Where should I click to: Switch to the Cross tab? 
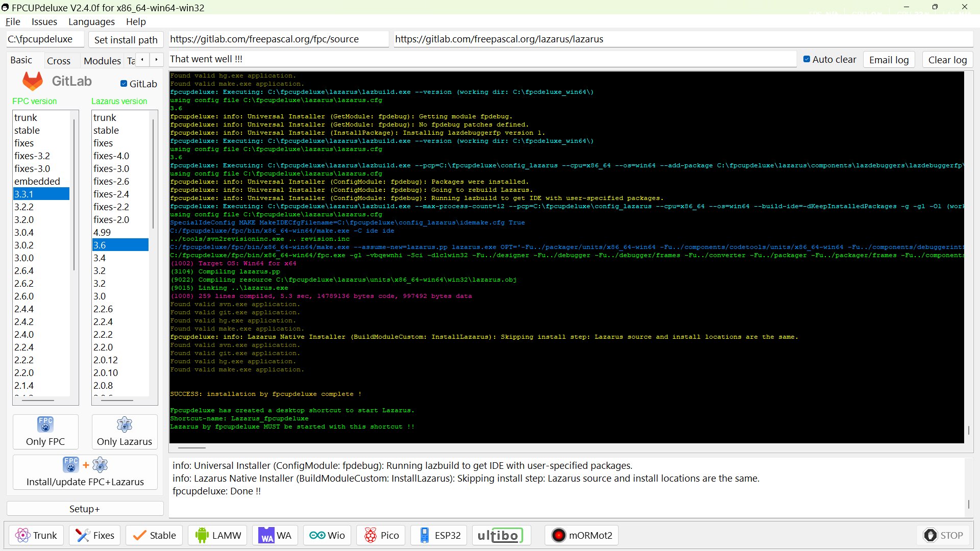(59, 61)
